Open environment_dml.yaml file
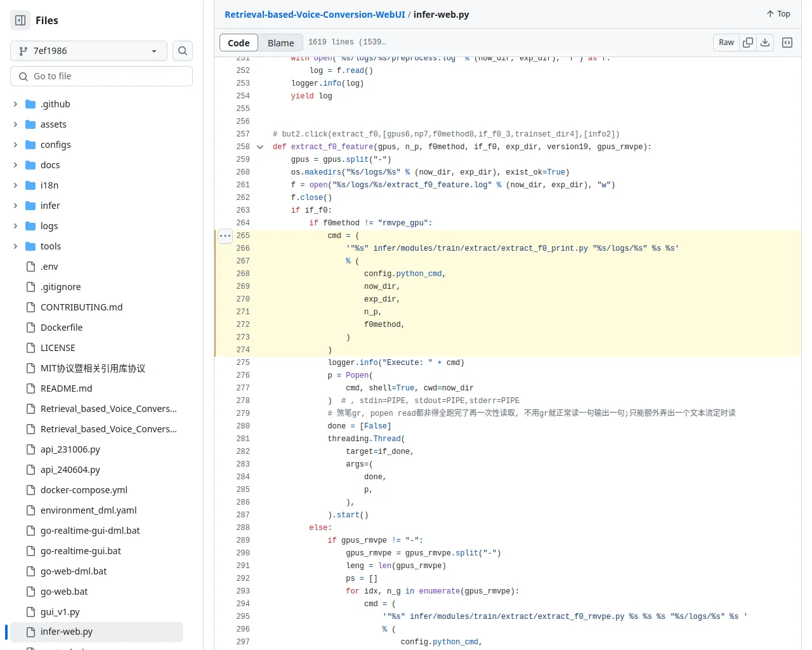This screenshot has width=812, height=650. tap(89, 510)
